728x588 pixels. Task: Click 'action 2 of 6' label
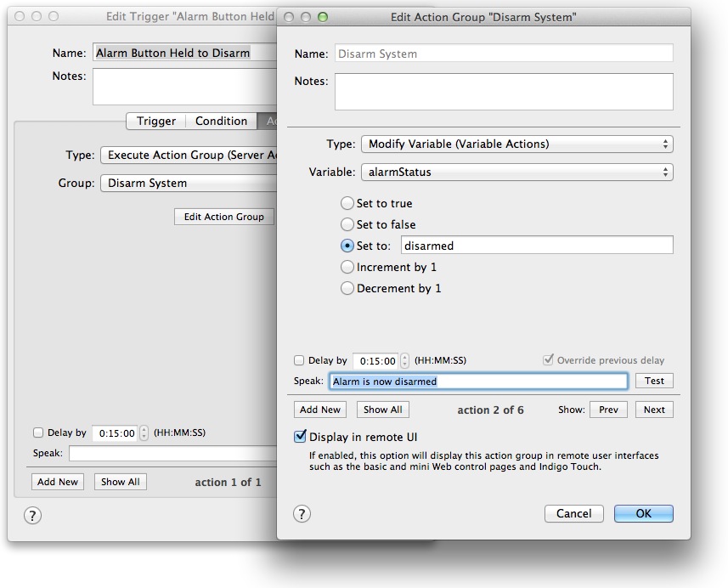490,410
